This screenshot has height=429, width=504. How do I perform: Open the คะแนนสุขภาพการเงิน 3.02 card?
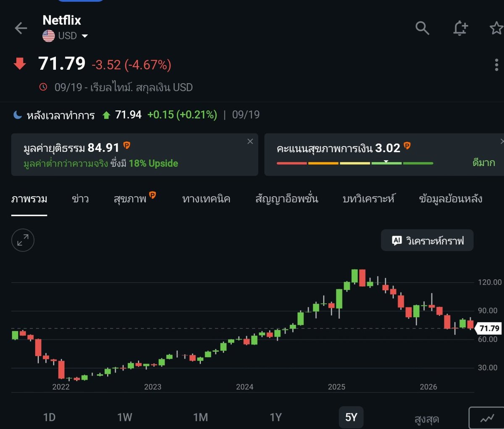(384, 154)
